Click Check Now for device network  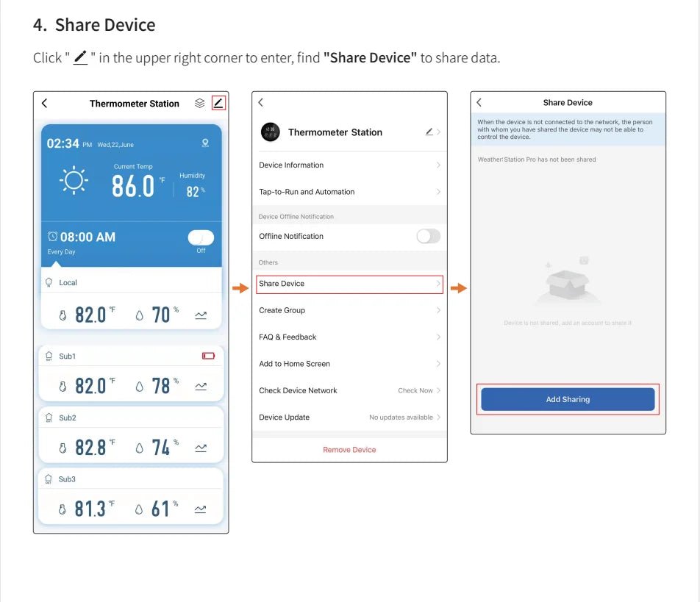click(416, 390)
